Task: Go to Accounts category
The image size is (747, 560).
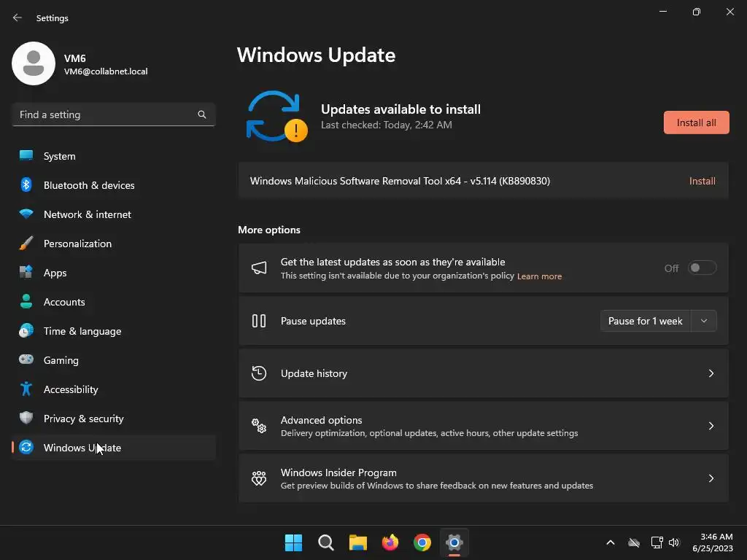Action: (114, 301)
